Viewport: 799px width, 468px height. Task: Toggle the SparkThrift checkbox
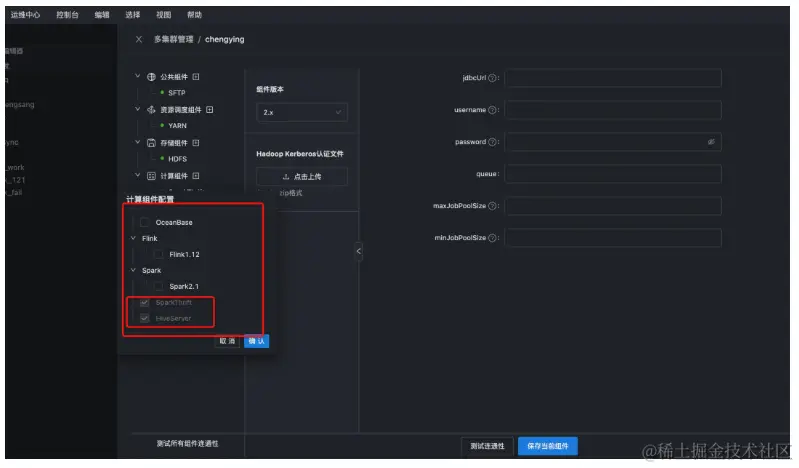point(144,302)
